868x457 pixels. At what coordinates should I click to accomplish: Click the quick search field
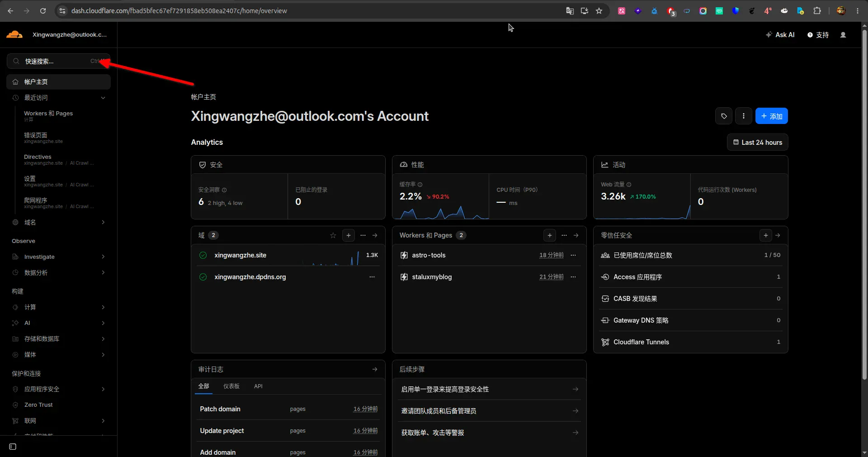click(59, 61)
